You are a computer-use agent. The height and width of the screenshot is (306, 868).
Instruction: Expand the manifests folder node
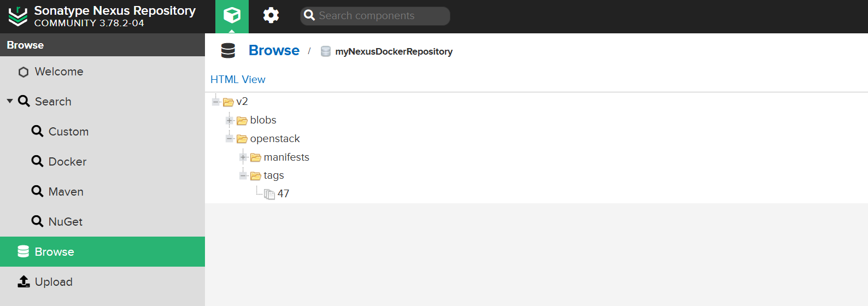click(243, 157)
